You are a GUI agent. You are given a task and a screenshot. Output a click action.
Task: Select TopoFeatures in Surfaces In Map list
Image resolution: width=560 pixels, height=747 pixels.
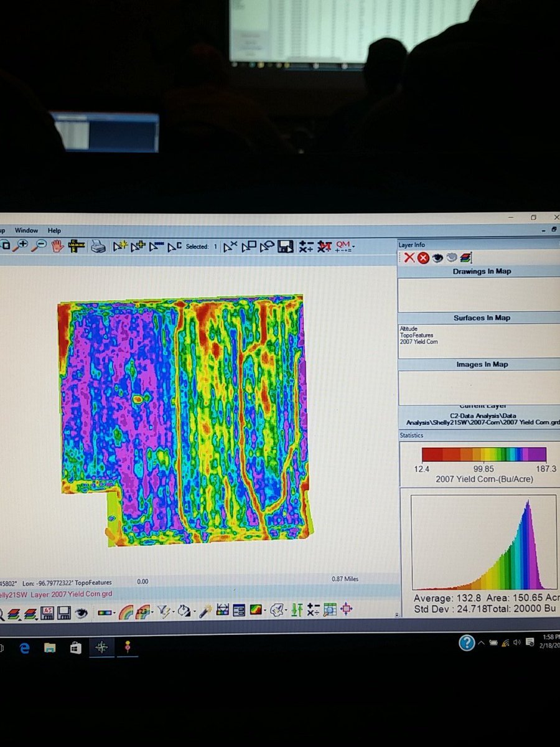[x=416, y=335]
